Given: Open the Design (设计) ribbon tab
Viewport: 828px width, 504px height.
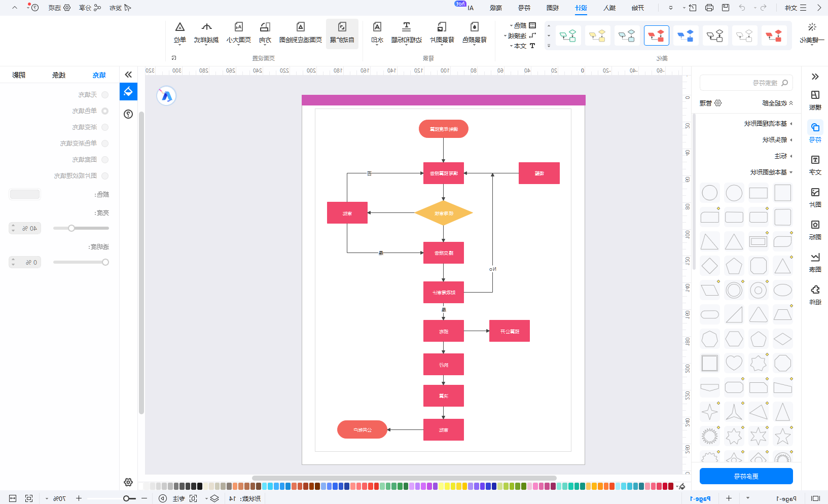Looking at the screenshot, I should (x=581, y=8).
